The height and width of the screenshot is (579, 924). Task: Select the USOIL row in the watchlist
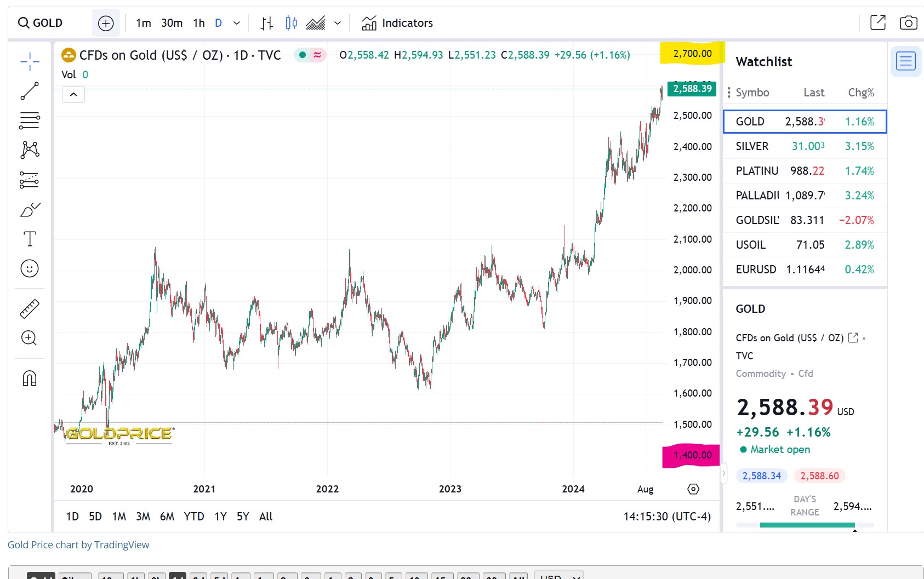pyautogui.click(x=805, y=245)
